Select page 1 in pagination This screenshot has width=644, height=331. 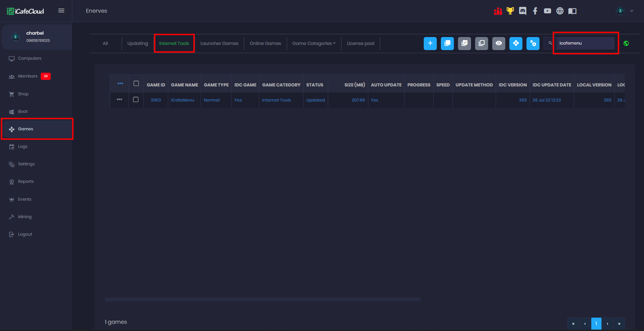click(596, 323)
